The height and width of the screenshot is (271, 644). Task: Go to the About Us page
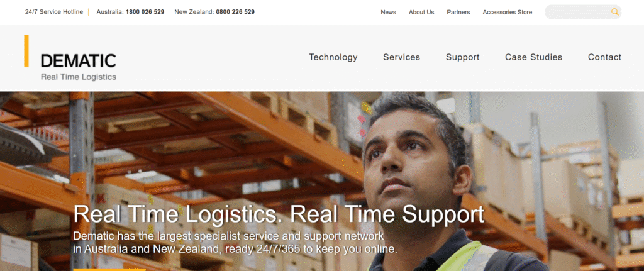pos(421,13)
